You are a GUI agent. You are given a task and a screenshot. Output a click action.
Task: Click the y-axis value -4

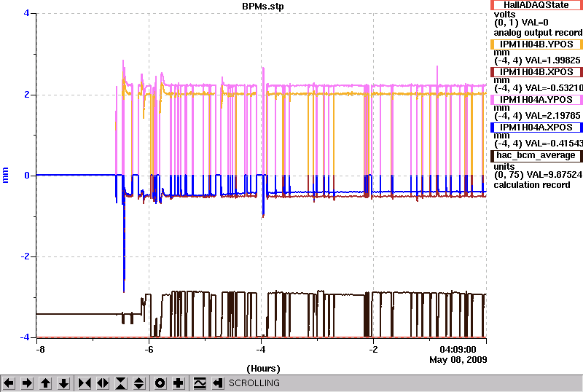tap(25, 337)
